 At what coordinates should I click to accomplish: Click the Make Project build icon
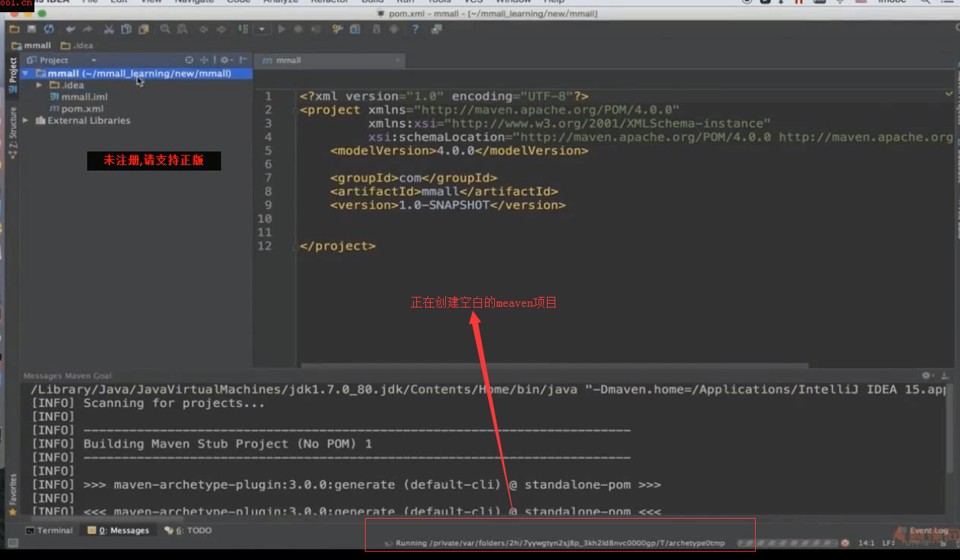(x=242, y=29)
